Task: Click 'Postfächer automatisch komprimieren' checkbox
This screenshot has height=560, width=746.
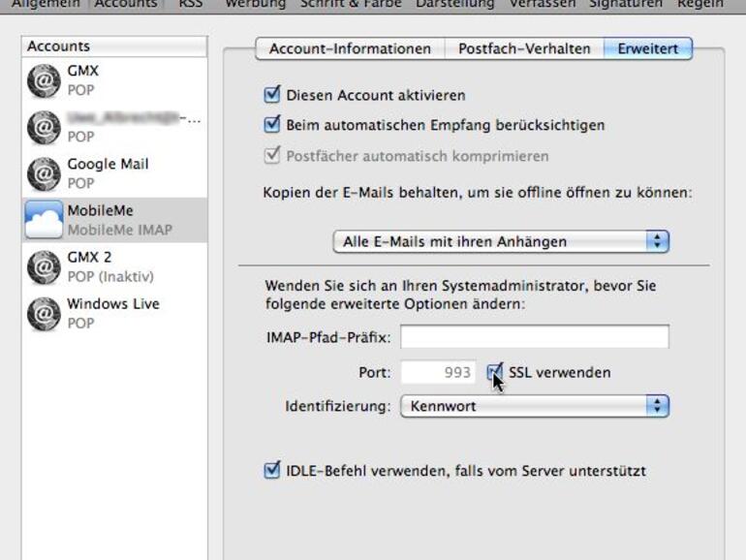Action: pyautogui.click(x=271, y=156)
